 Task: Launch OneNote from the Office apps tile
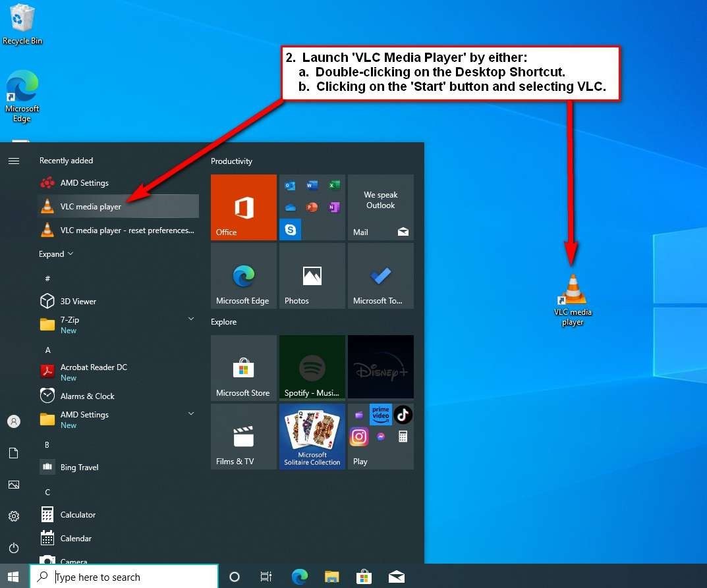pyautogui.click(x=334, y=207)
